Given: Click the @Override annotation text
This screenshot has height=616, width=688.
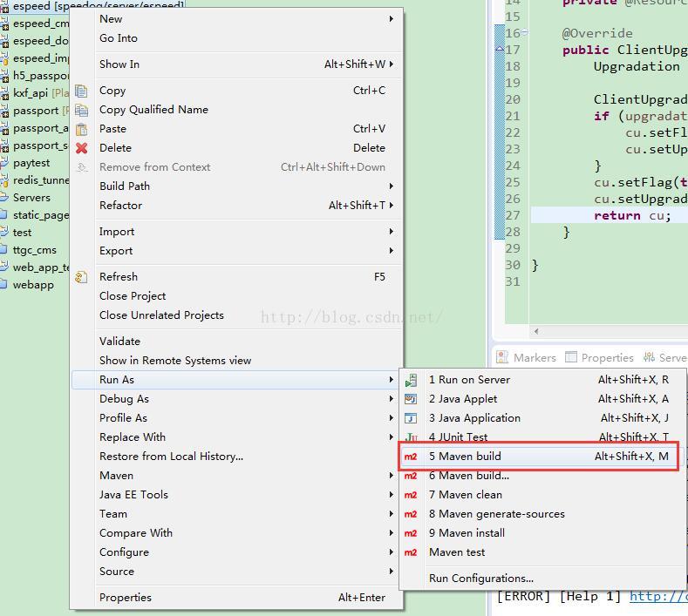Looking at the screenshot, I should pyautogui.click(x=597, y=33).
